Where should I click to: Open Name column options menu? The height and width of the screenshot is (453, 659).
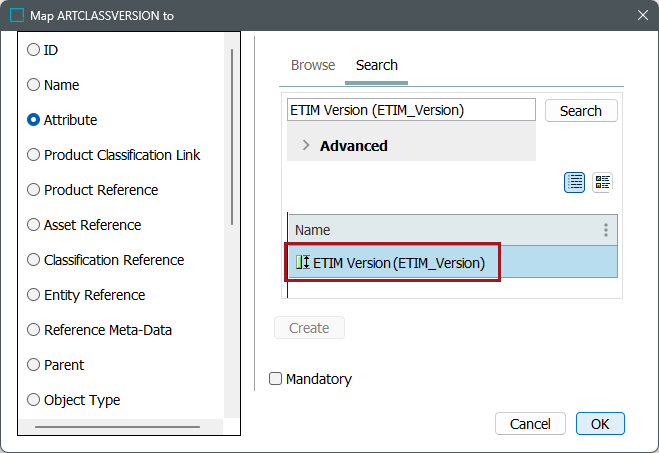605,230
